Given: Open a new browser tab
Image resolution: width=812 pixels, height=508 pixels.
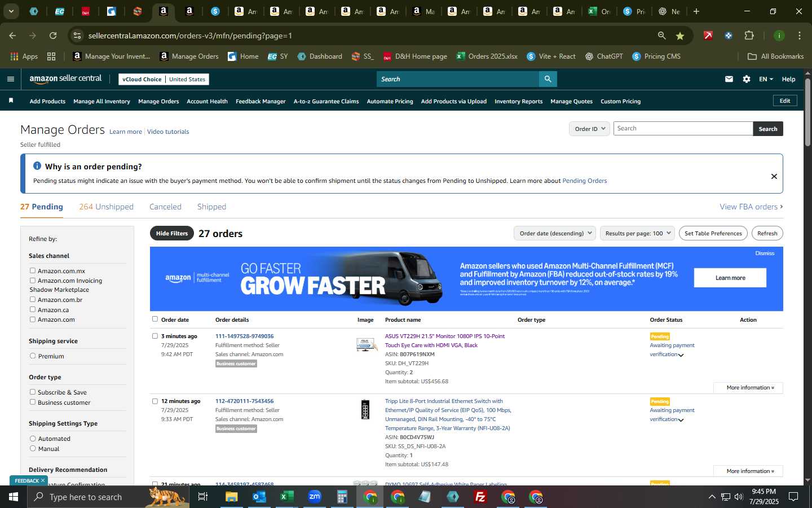Looking at the screenshot, I should (696, 11).
